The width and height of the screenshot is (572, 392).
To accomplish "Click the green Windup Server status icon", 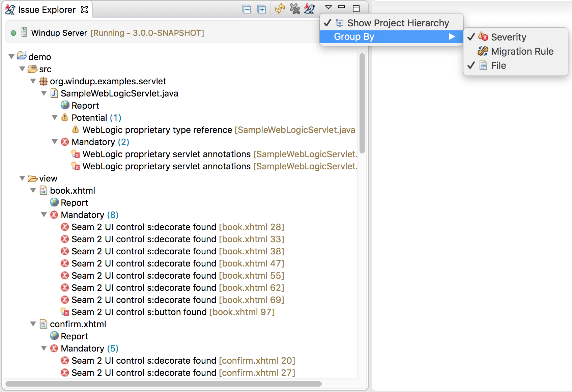I will point(13,33).
